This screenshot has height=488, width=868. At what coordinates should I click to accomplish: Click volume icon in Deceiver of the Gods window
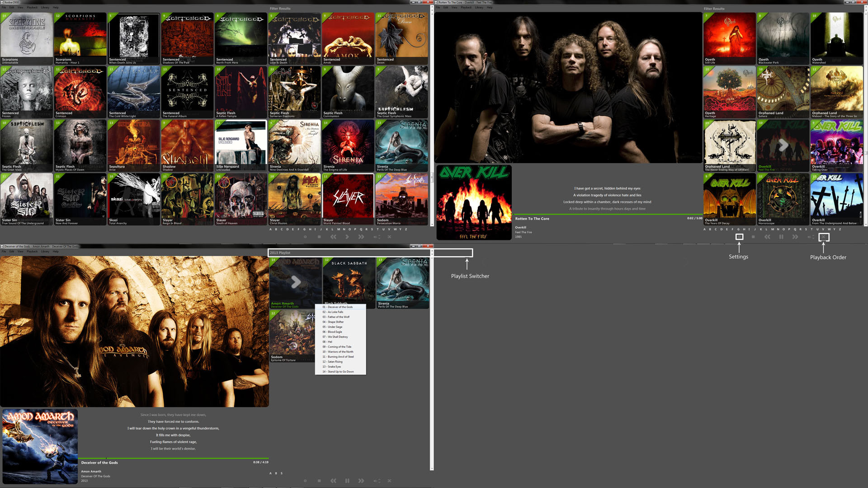377,481
